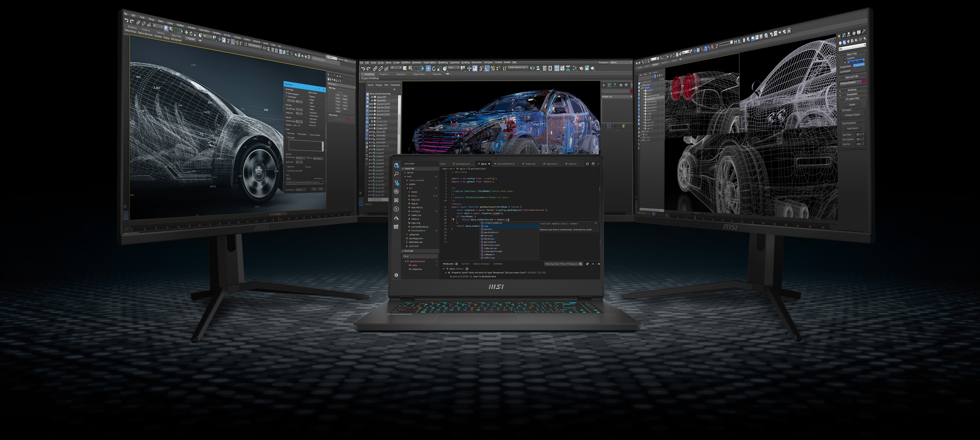
Task: Click Maximize Panel chevron in Problems panel
Action: (593, 264)
